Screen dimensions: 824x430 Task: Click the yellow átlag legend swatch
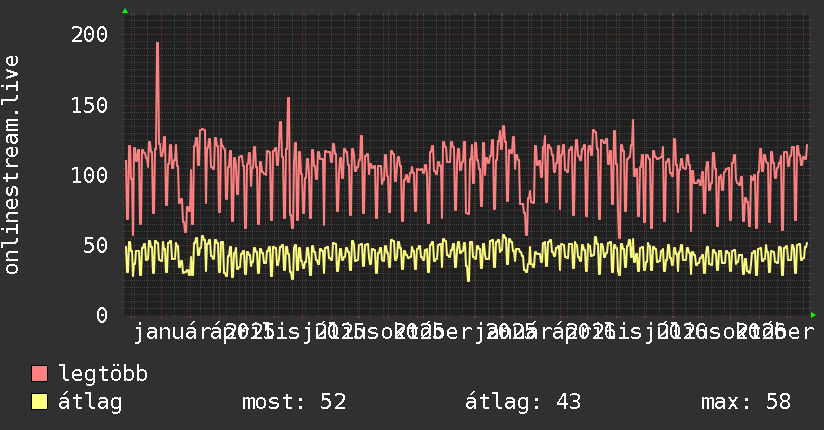[39, 402]
